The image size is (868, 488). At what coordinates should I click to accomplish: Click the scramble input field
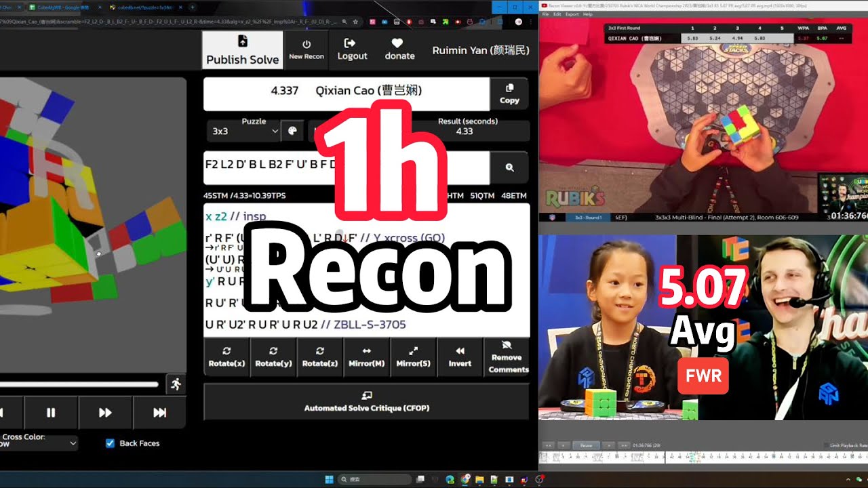click(x=346, y=167)
